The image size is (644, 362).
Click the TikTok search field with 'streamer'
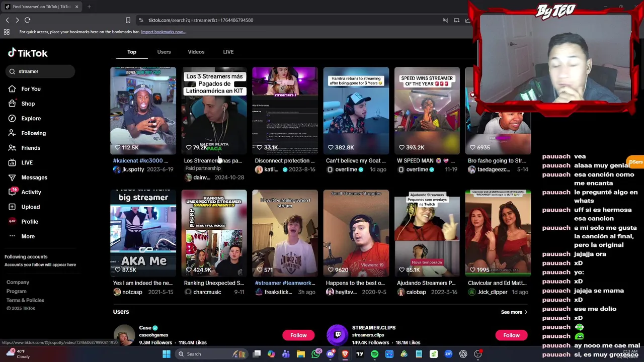point(40,71)
